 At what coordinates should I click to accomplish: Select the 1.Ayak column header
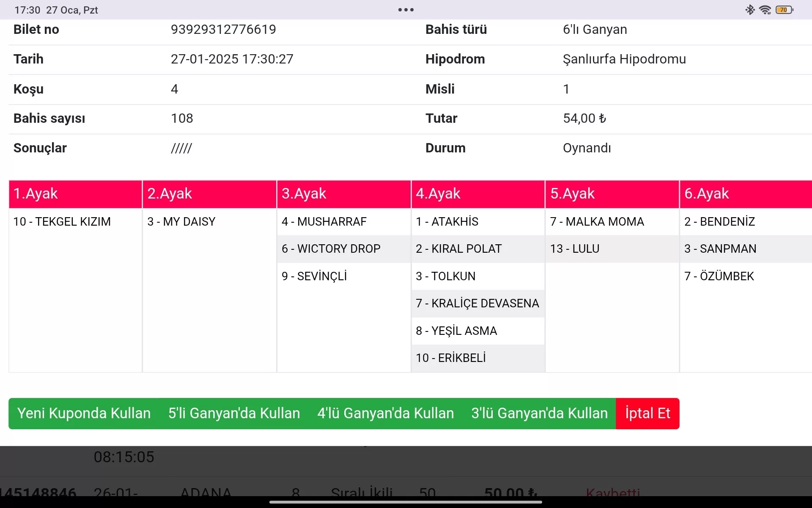tap(75, 194)
